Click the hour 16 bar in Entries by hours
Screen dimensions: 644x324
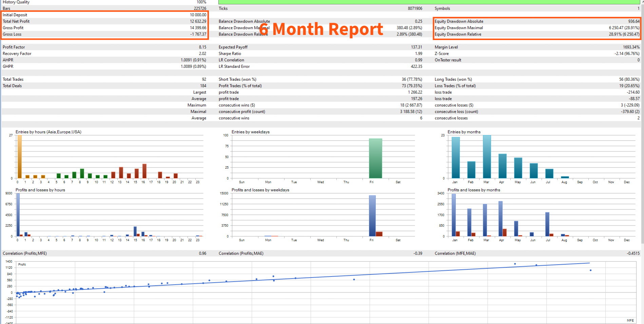(144, 171)
